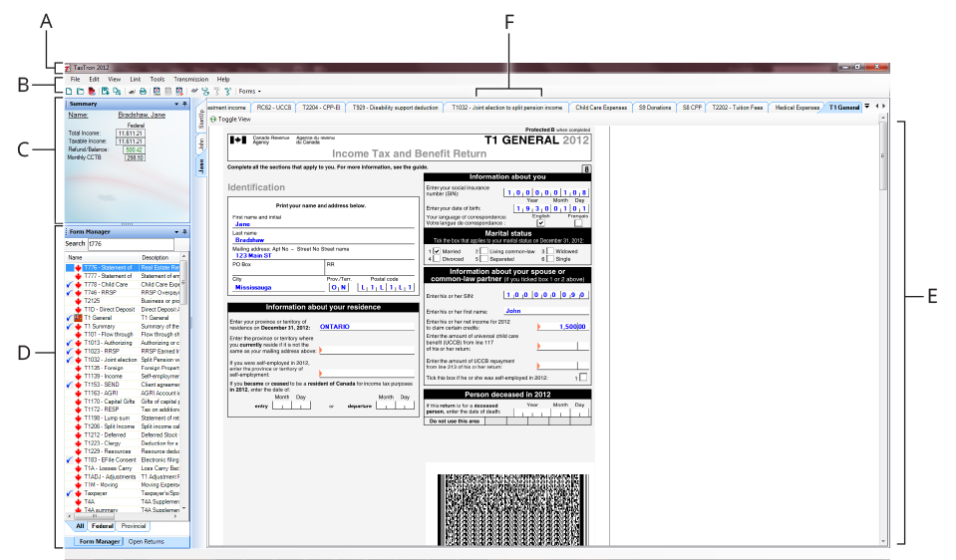Select the Provincial filter tab
This screenshot has width=956, height=560.
point(133,525)
